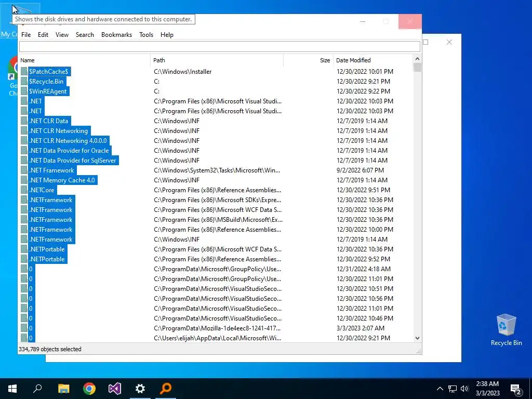Image resolution: width=532 pixels, height=399 pixels.
Task: Click folder icon beside .NET Memory Cache 4.0
Action: point(24,180)
